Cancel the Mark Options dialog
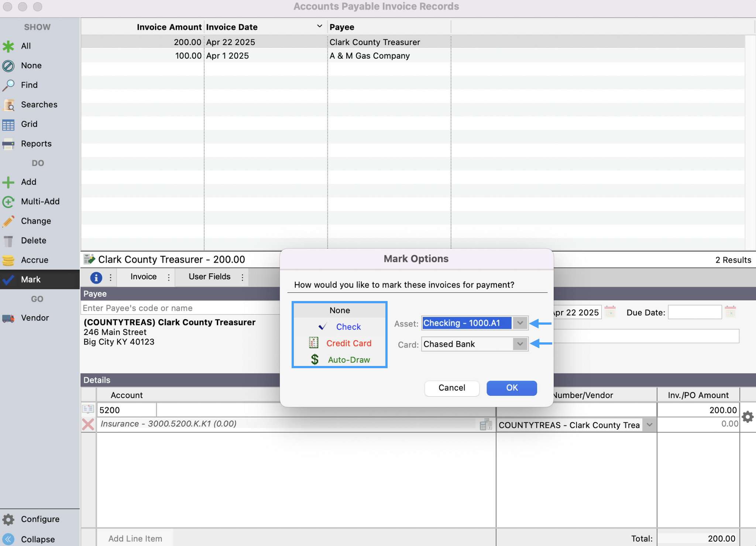Screen dimensions: 756x546 point(451,388)
